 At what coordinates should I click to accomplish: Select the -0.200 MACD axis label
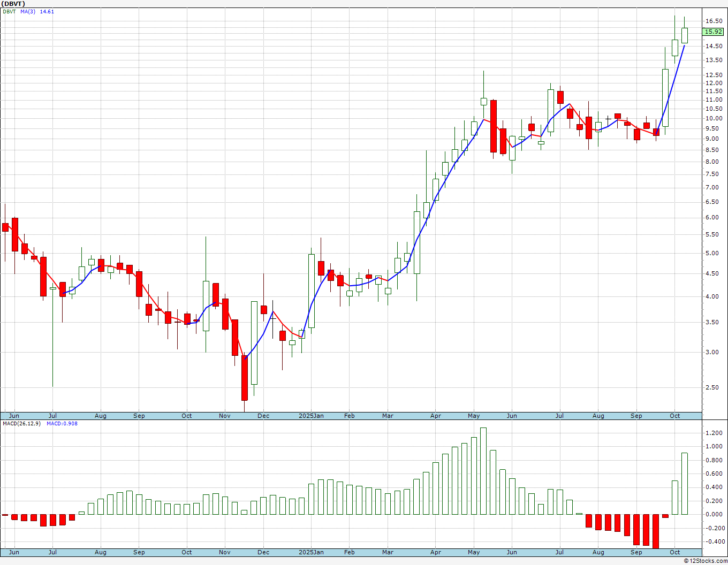click(x=714, y=528)
